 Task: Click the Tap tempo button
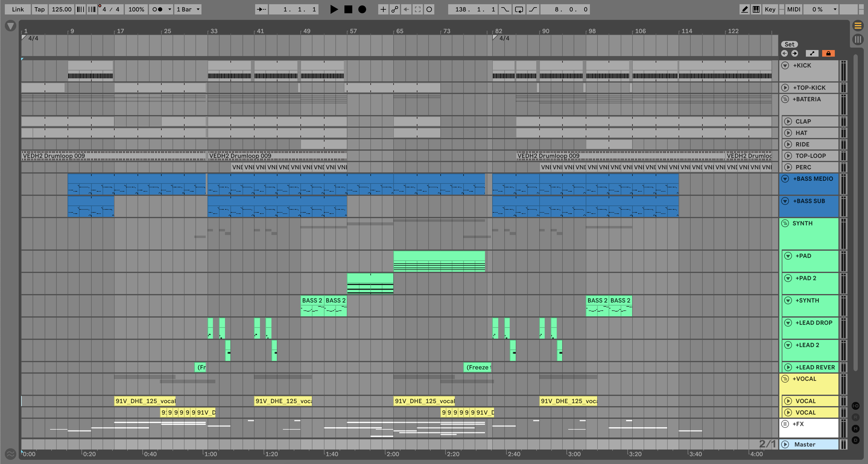[x=40, y=9]
